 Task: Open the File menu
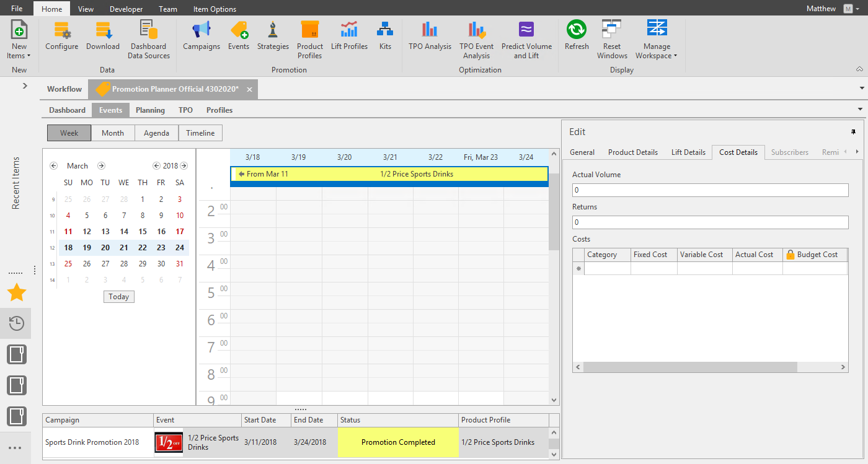point(17,9)
